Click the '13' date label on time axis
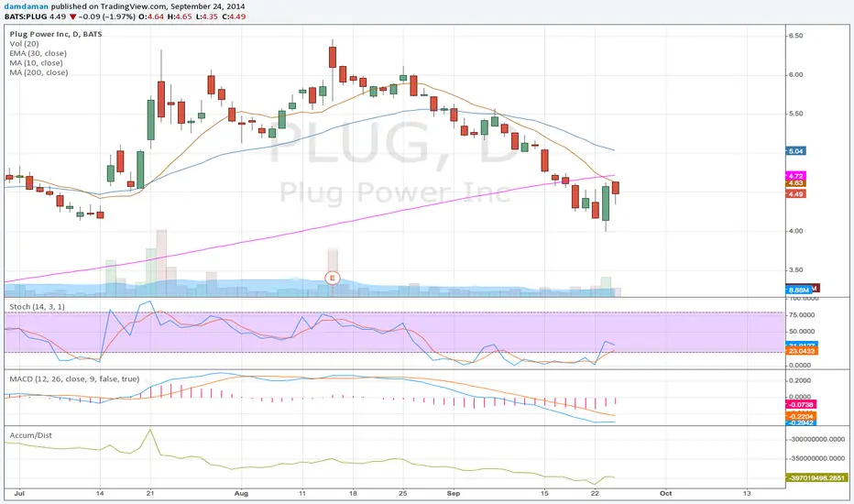Viewport: 854px width, 504px height. click(x=747, y=493)
